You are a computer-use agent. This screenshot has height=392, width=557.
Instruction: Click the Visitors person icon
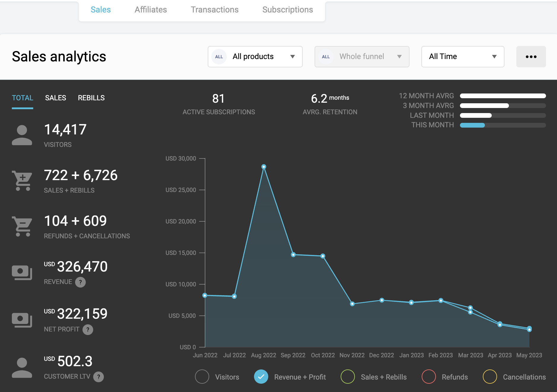pyautogui.click(x=22, y=135)
